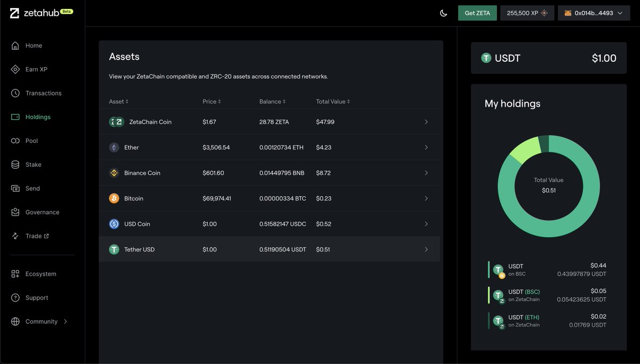This screenshot has height=364, width=640.
Task: Click the Send icon in sidebar
Action: tap(15, 189)
